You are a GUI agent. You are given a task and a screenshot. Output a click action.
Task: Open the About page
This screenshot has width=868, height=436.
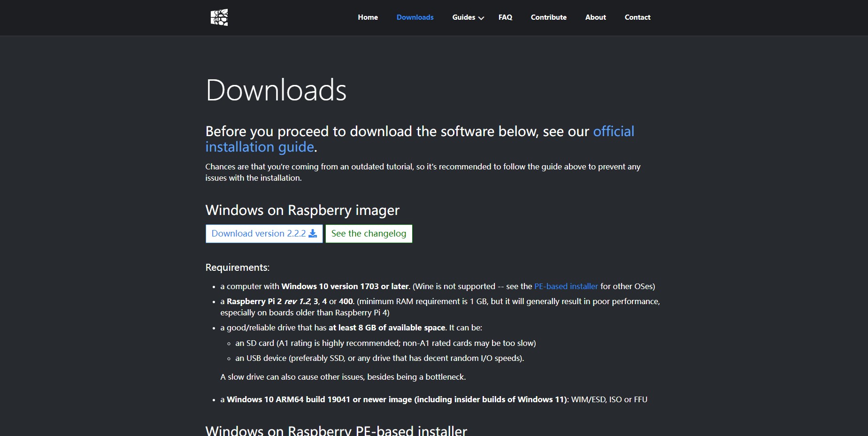(595, 17)
